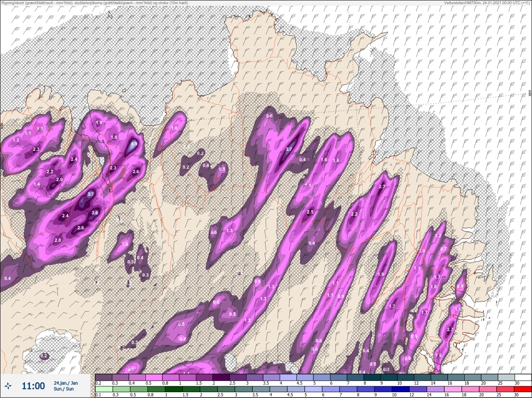The height and width of the screenshot is (398, 532).
Task: Click the 1.8 precipitation value on the map
Action: pos(114,137)
